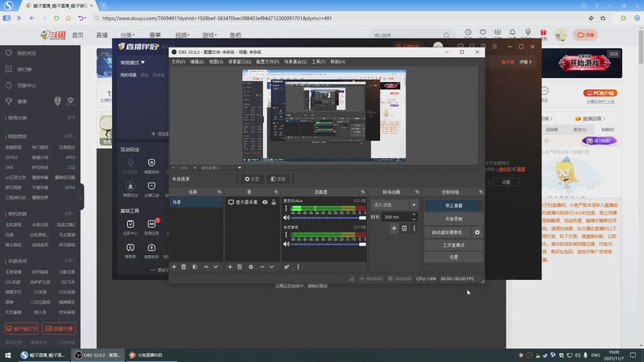Screen dimensions: 644x362
Task: Click Start Recording button in OBS controls
Action: pos(453,219)
